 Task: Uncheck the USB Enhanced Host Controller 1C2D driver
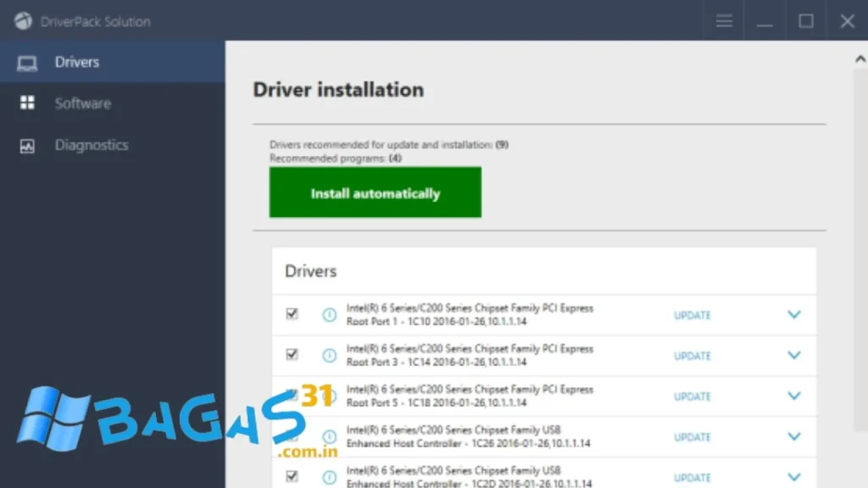pyautogui.click(x=292, y=476)
